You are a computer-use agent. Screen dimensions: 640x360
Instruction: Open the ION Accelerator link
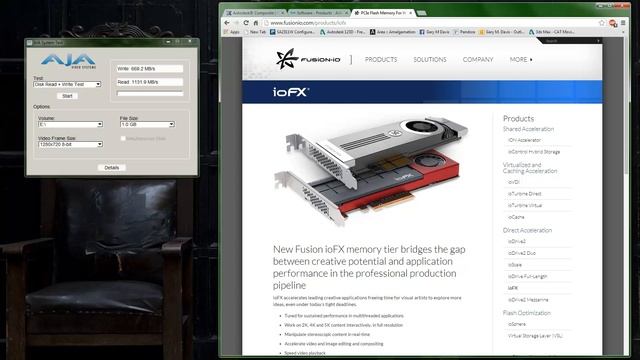(524, 140)
